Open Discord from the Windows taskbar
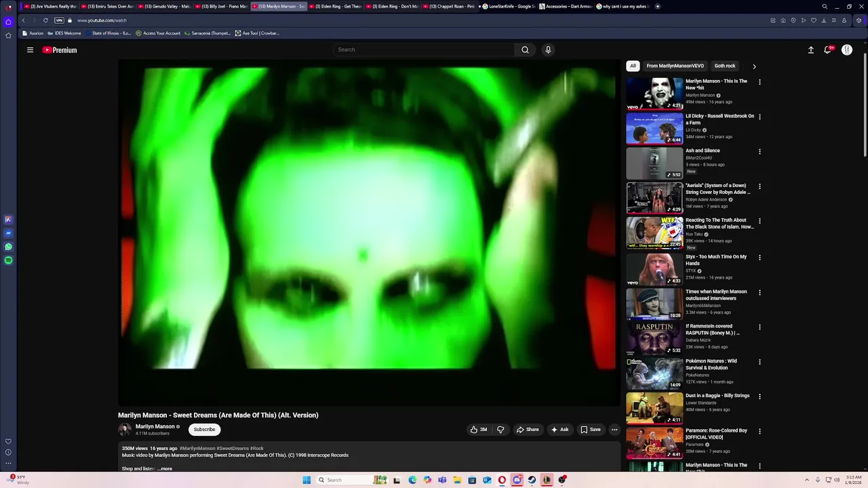Image resolution: width=868 pixels, height=488 pixels. pyautogui.click(x=517, y=480)
